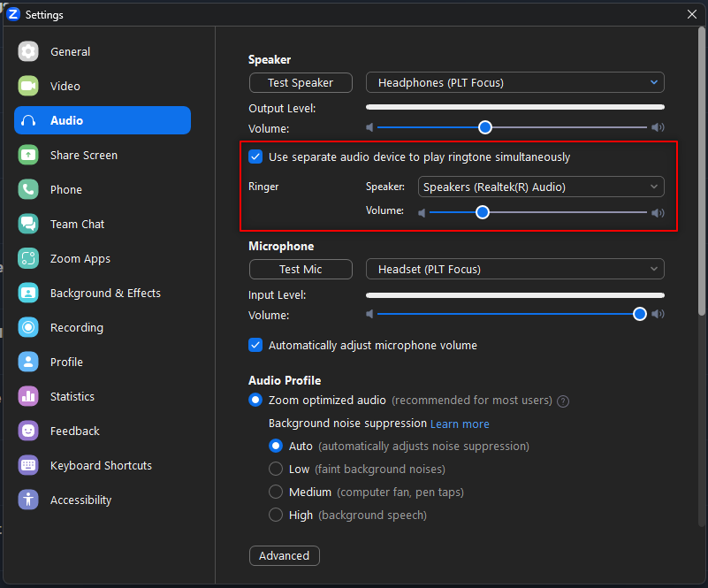Open Phone settings section
The height and width of the screenshot is (588, 708).
click(103, 189)
